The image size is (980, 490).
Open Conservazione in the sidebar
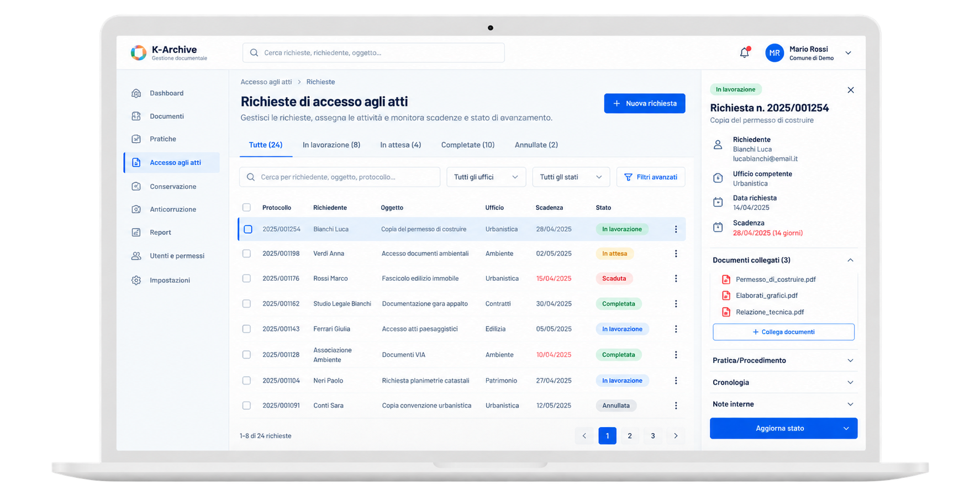172,186
